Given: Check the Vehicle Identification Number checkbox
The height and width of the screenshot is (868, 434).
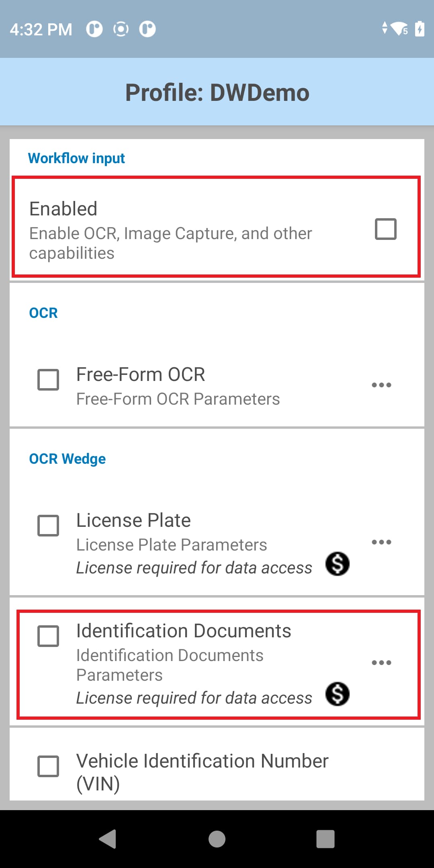Looking at the screenshot, I should [48, 766].
